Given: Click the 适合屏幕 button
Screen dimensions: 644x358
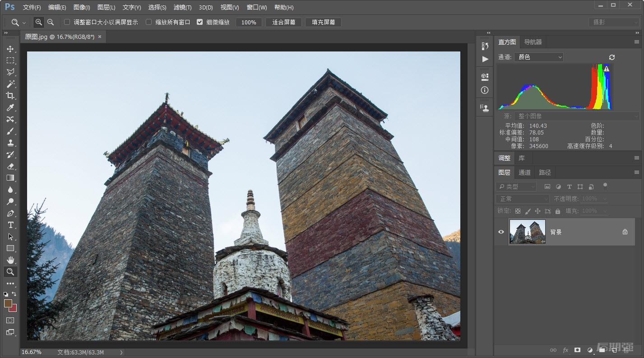Looking at the screenshot, I should click(284, 22).
